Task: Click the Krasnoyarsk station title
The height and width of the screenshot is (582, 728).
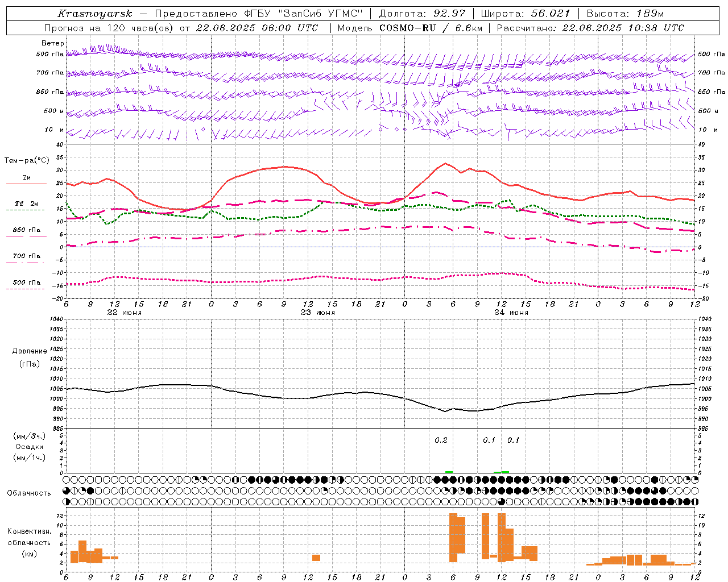Action: click(94, 14)
